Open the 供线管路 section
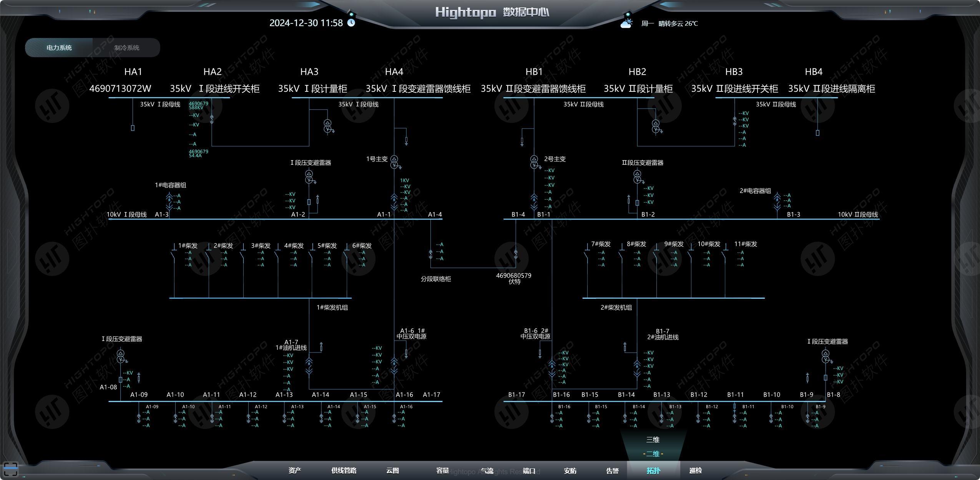The image size is (980, 480). (344, 470)
